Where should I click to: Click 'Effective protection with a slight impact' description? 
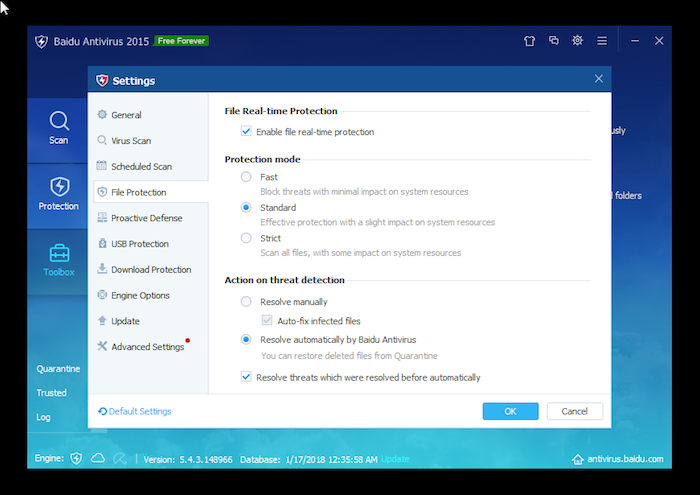coord(378,222)
